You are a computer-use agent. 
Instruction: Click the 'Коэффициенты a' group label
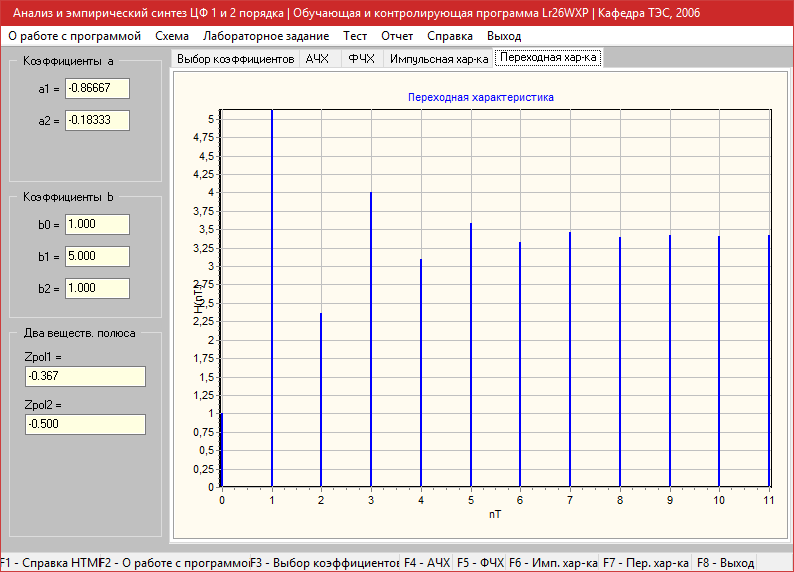(68, 61)
